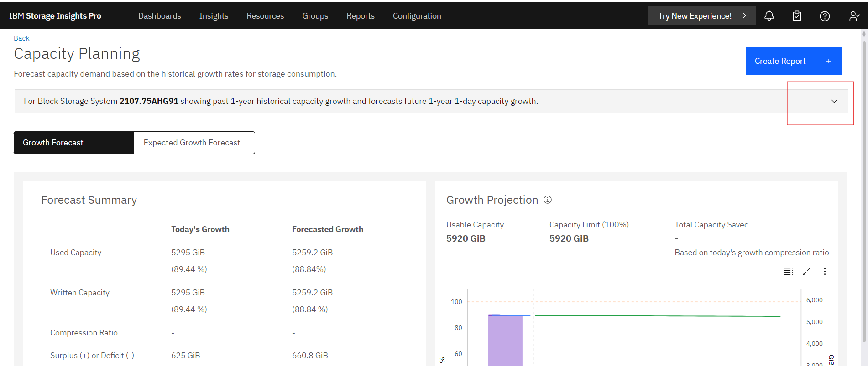Open the Dashboards menu
This screenshot has height=366, width=868.
coord(160,16)
